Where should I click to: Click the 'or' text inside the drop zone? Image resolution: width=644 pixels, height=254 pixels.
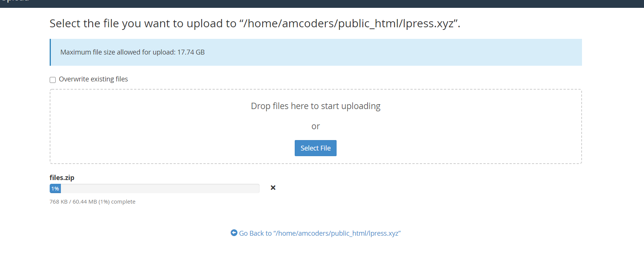coord(316,127)
